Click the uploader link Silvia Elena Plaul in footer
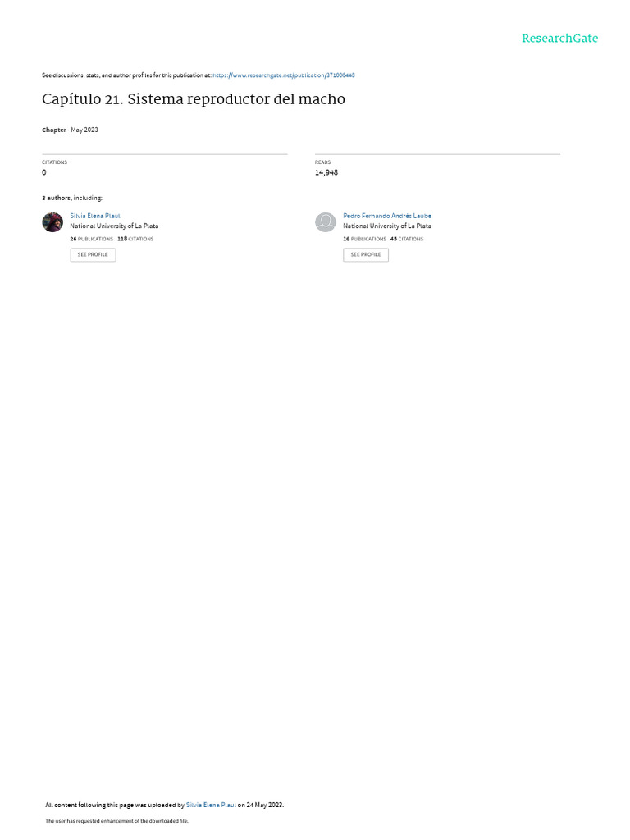Screen dimensions: 630x840 point(211,805)
